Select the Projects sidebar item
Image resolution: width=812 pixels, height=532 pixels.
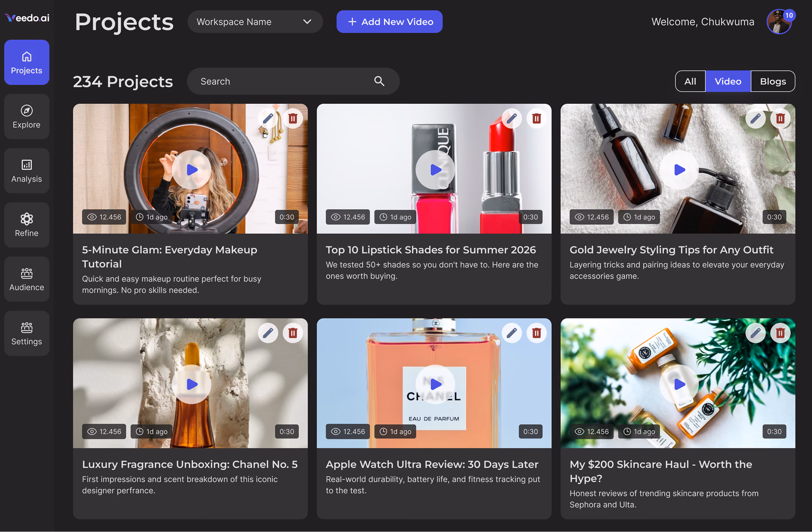[x=27, y=62]
